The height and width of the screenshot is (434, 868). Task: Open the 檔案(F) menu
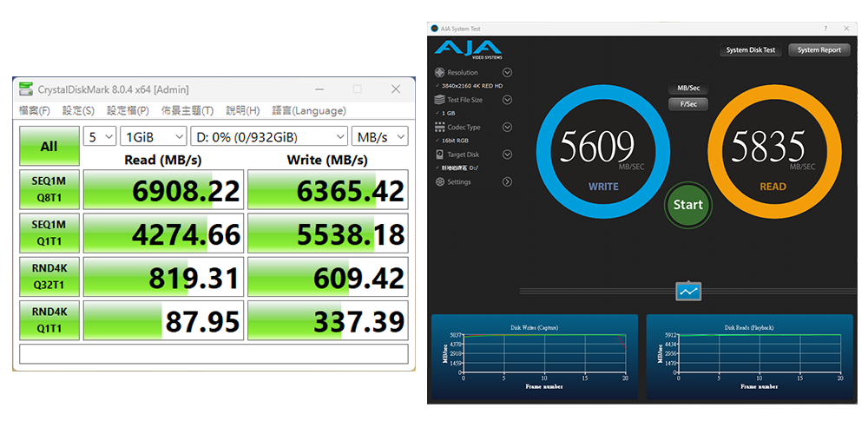coord(35,111)
